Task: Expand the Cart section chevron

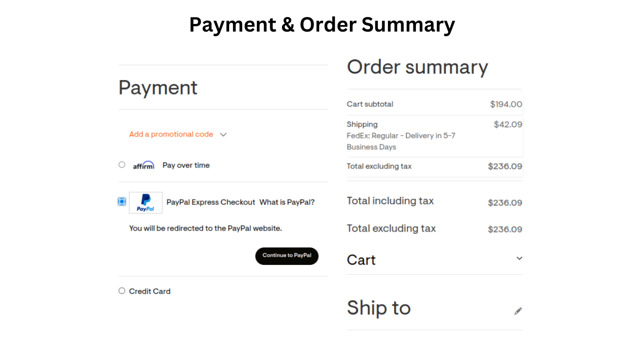Action: [x=519, y=258]
